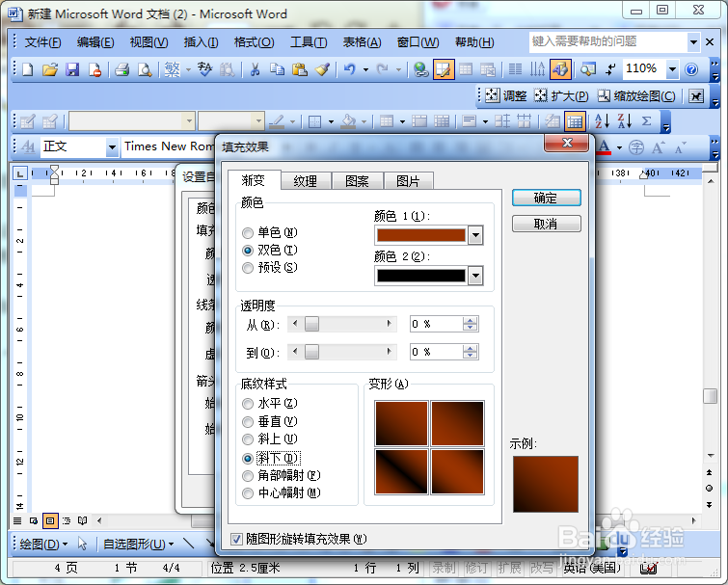728x585 pixels.
Task: Toggle the Drawing toolbar icon
Action: coord(560,69)
